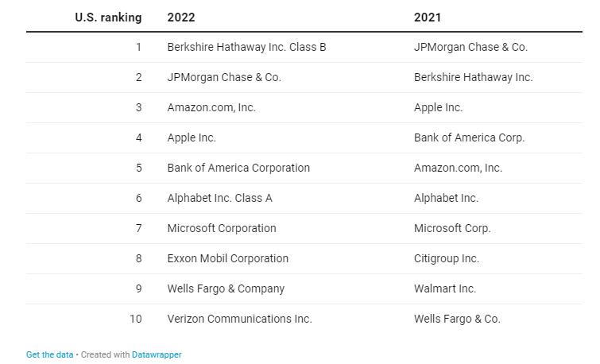The image size is (600, 364).
Task: Select Microsoft Corp. in 2021 column
Action: tap(452, 228)
